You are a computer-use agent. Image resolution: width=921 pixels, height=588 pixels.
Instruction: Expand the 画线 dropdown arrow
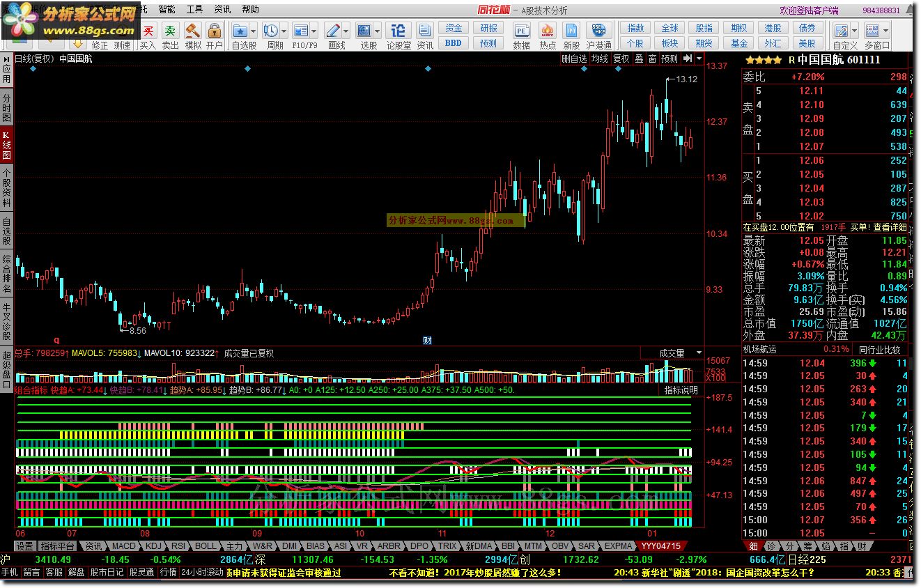click(x=346, y=31)
